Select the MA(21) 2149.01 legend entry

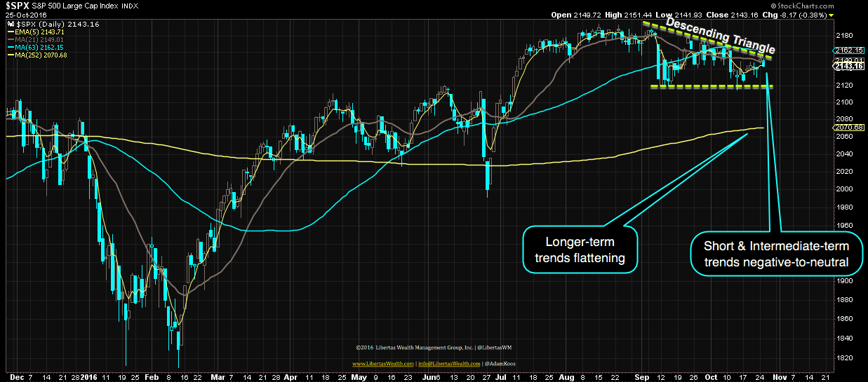pos(35,39)
